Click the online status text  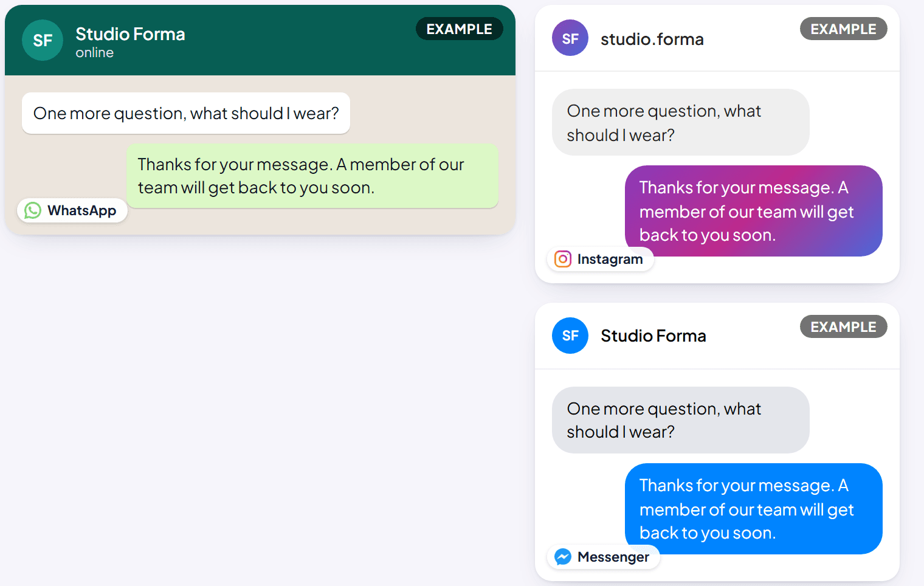tap(94, 53)
